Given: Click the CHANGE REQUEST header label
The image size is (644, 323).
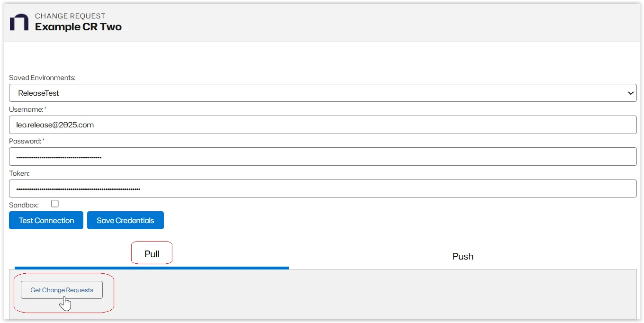Looking at the screenshot, I should coord(70,16).
